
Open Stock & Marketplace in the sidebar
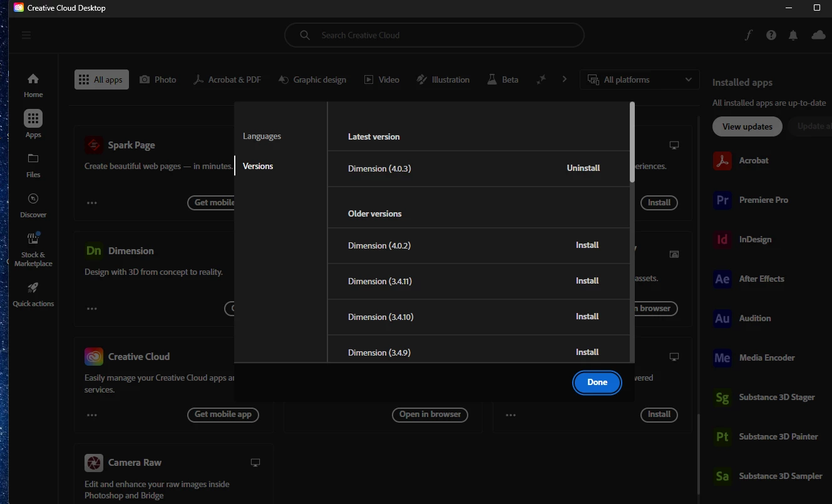point(33,249)
